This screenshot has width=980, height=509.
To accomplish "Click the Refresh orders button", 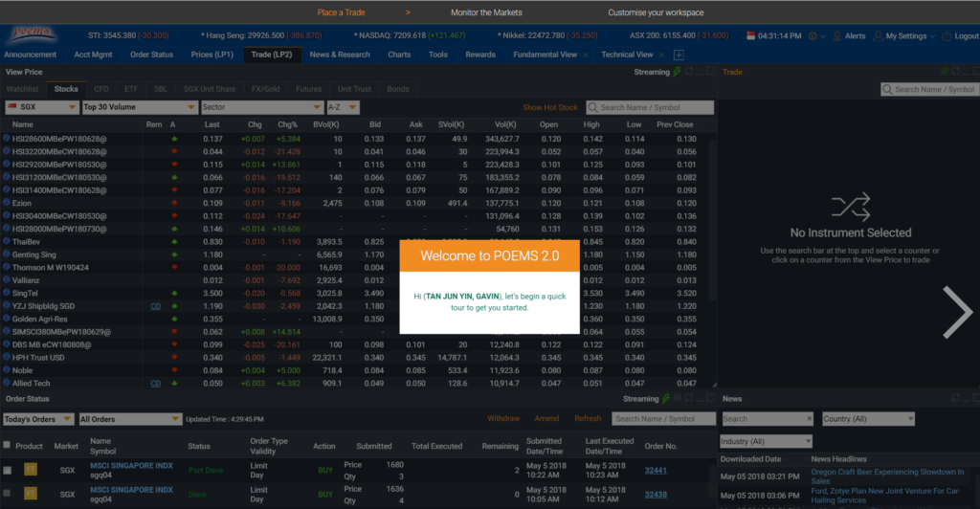I will click(x=588, y=418).
